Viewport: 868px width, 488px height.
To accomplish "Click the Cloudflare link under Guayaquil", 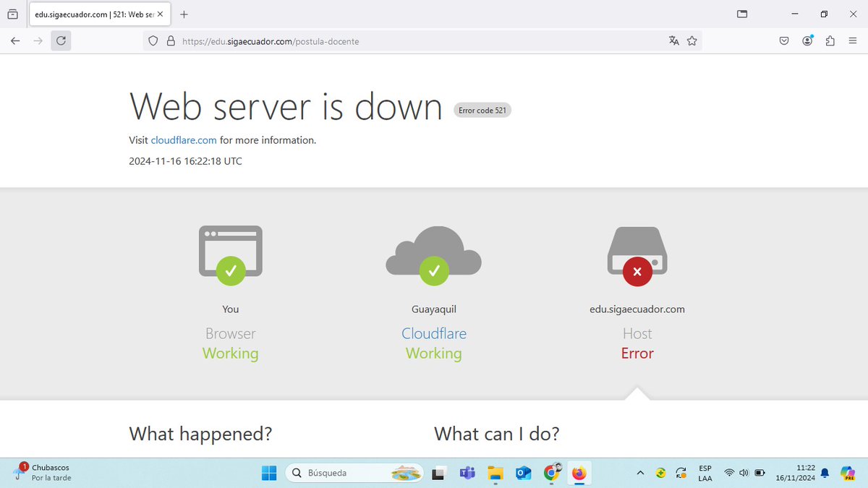I will click(x=434, y=333).
